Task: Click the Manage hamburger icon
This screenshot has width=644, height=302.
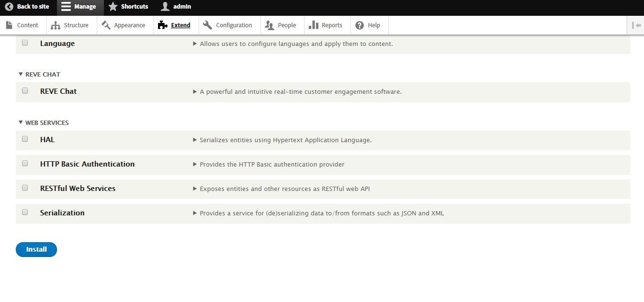Action: (66, 7)
